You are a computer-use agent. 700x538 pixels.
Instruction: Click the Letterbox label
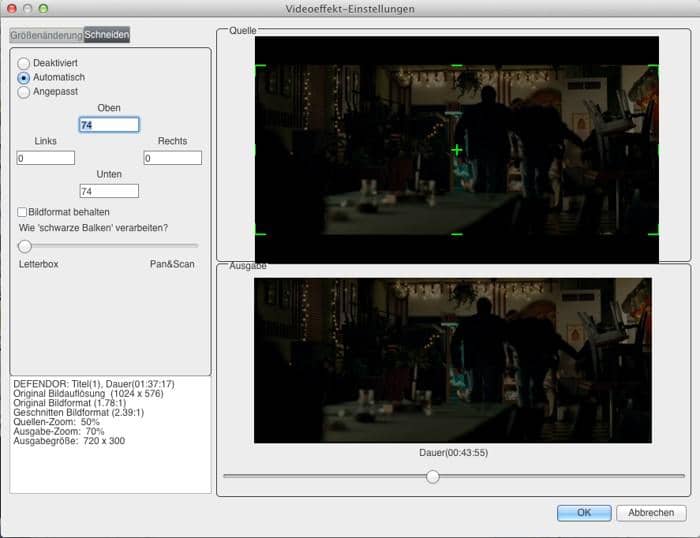(x=38, y=264)
